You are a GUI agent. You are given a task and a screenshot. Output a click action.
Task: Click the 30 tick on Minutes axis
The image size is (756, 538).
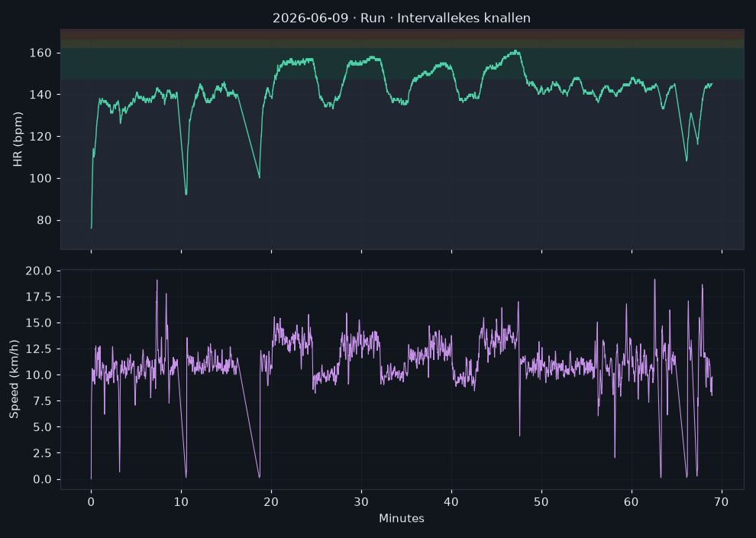362,502
